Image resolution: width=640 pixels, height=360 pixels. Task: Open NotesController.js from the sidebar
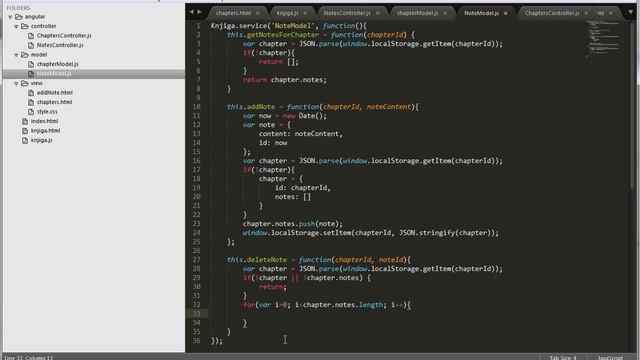click(60, 45)
